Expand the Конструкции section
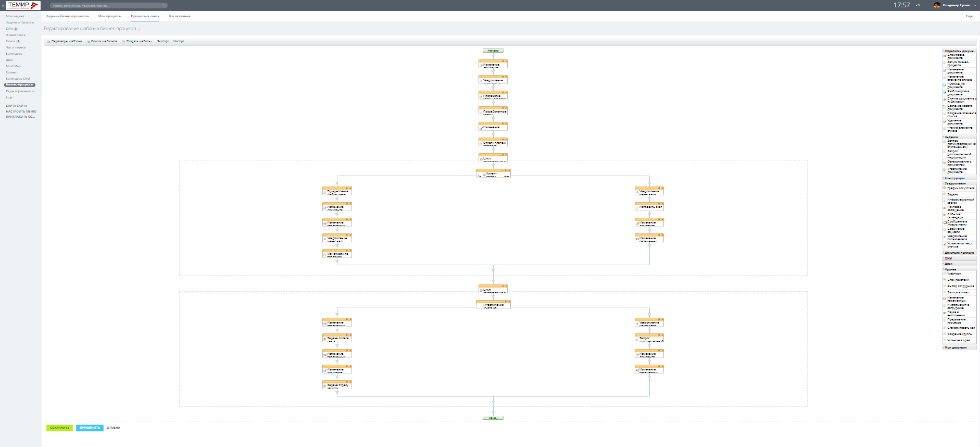The width and height of the screenshot is (980, 447). [x=959, y=178]
